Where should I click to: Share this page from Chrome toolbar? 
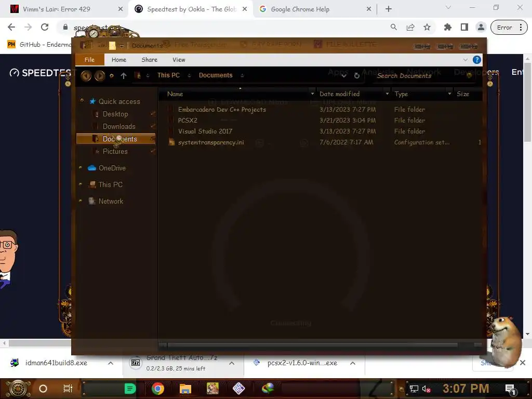[x=410, y=27]
